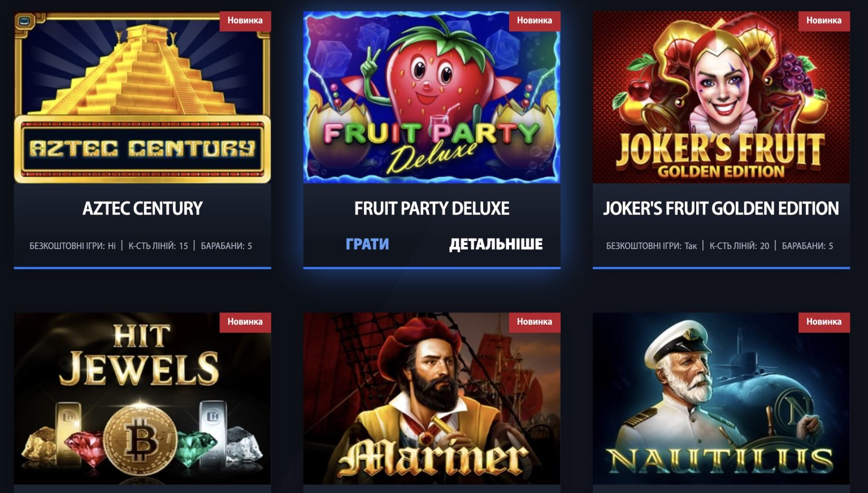Click the JOKER'S FRUIT GOLDEN EDITION title
The image size is (868, 493).
click(x=721, y=208)
